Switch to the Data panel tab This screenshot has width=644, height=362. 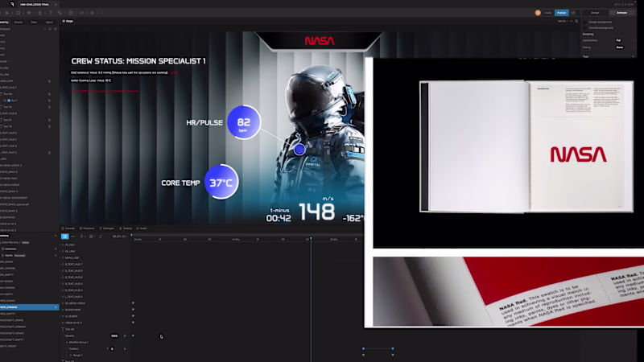pyautogui.click(x=34, y=23)
